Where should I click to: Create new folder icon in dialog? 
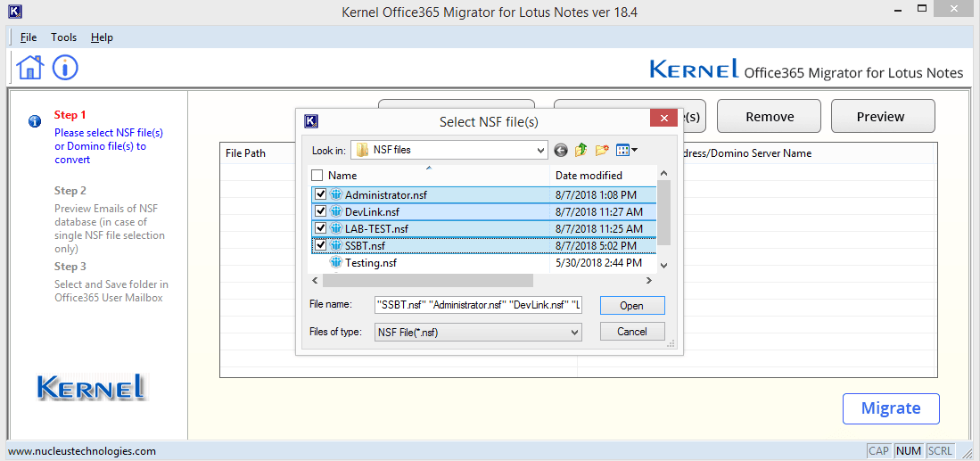602,150
